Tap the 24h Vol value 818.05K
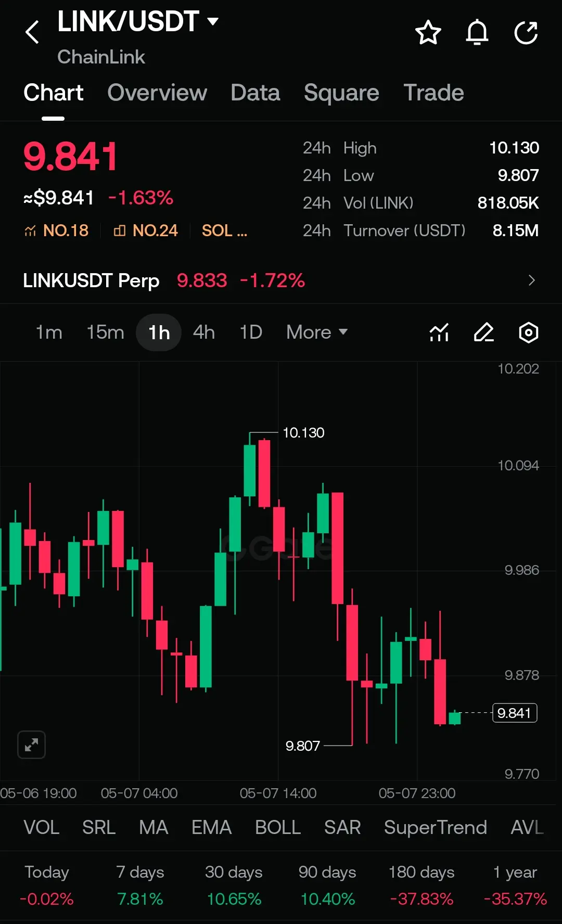 click(x=508, y=203)
